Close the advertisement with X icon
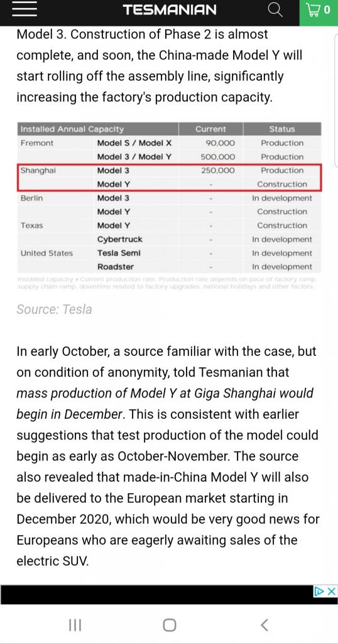 click(332, 591)
